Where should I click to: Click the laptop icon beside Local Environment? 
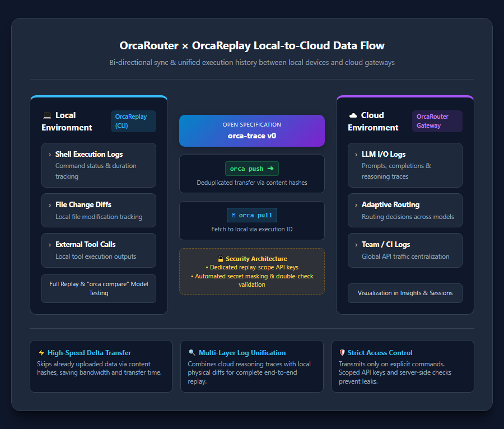(x=47, y=115)
